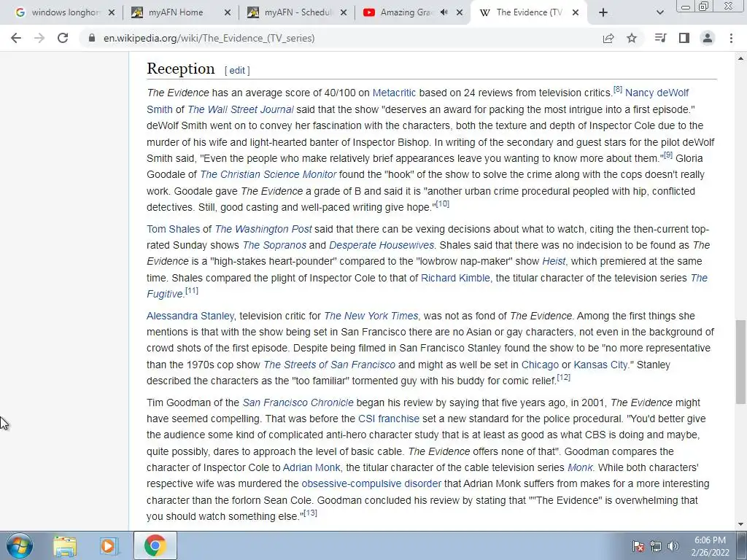The image size is (747, 560).
Task: Close the Amazing Grace YouTube tab
Action: (x=460, y=12)
